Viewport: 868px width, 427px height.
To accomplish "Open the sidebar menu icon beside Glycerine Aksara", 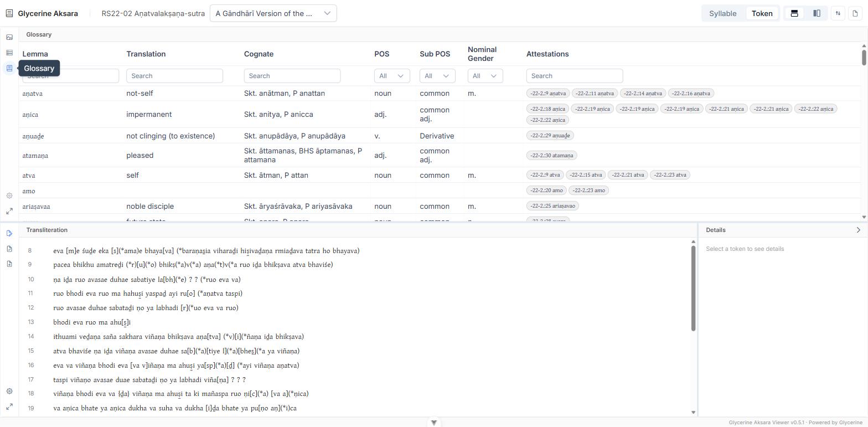I will click(x=9, y=13).
